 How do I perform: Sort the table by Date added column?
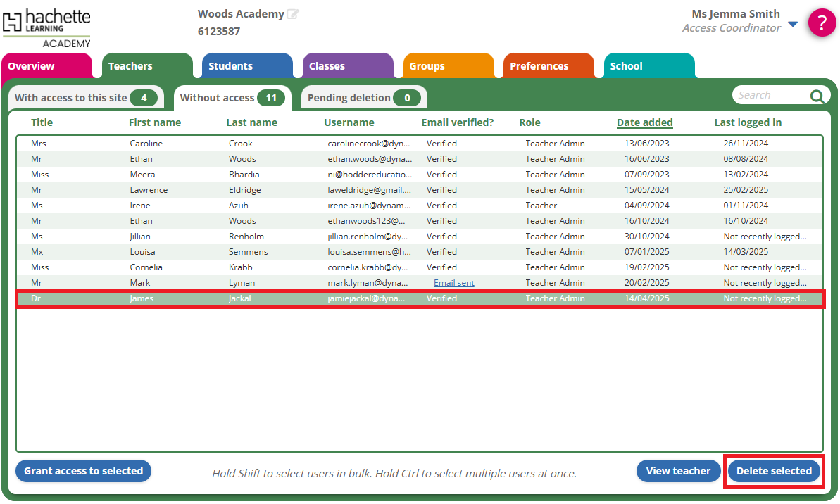tap(644, 122)
